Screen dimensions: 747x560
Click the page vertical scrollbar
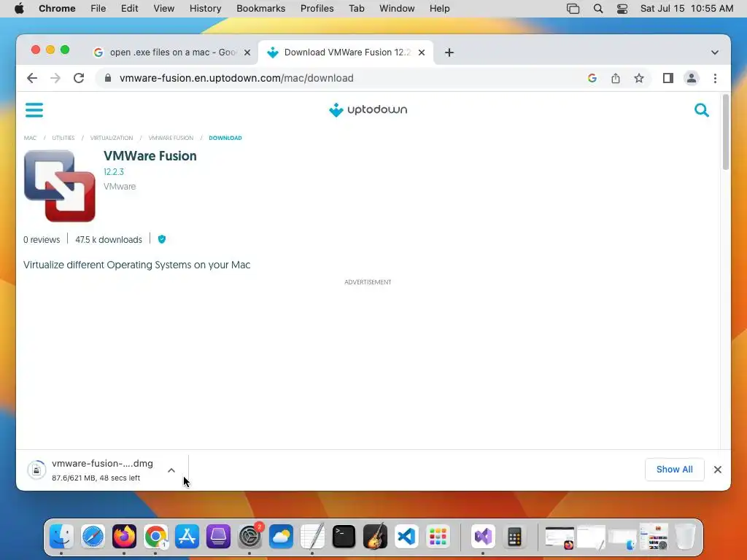(726, 133)
